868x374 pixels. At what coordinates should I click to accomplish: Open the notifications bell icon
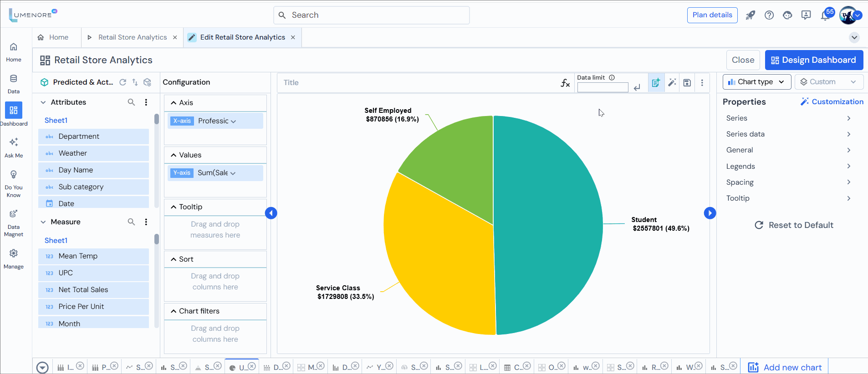pos(825,15)
